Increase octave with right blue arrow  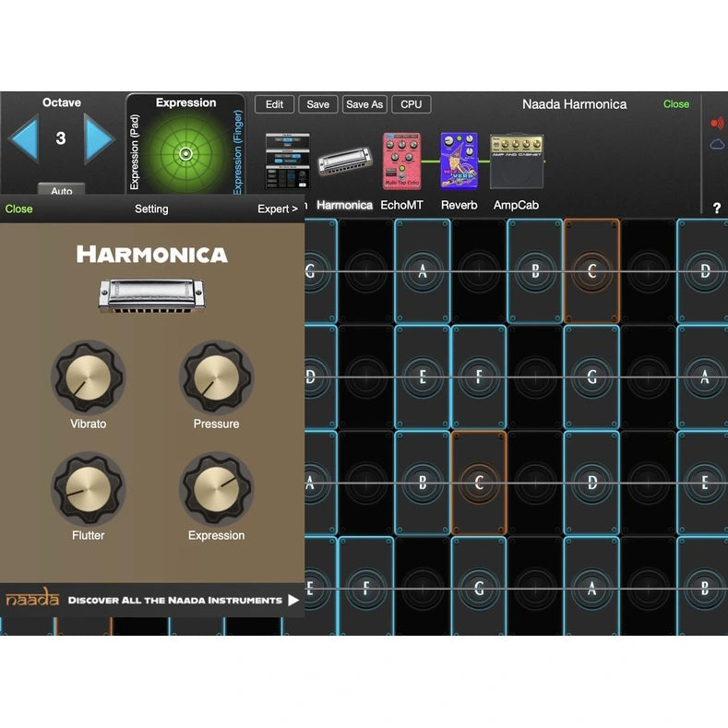pos(98,138)
